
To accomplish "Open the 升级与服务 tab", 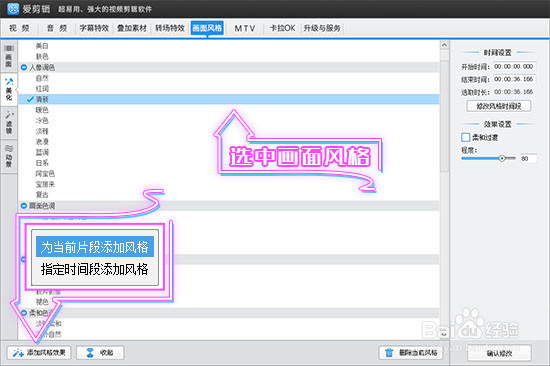I will (322, 28).
